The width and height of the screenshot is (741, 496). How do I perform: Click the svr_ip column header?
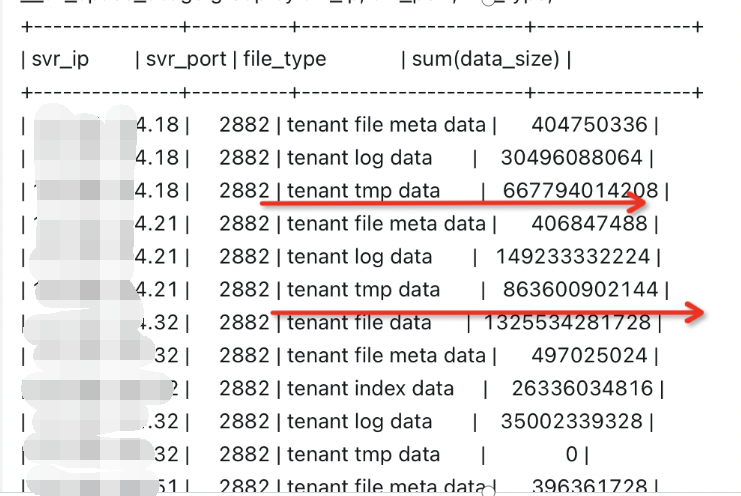61,60
